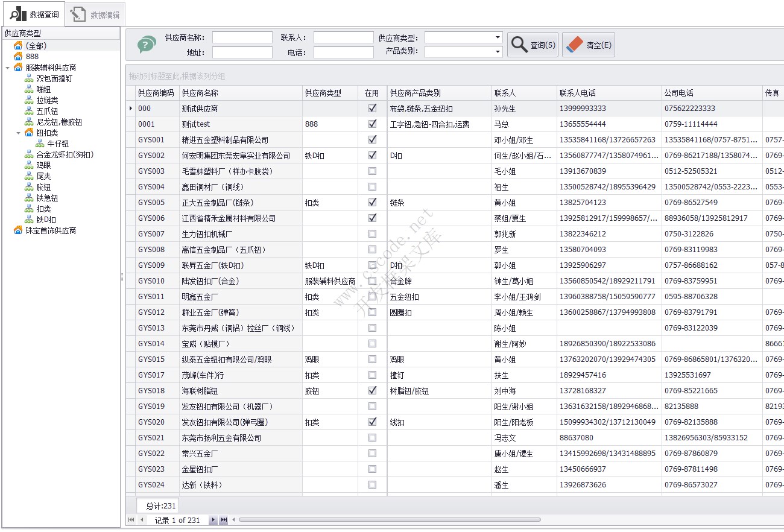The width and height of the screenshot is (784, 532).
Task: Toggle 在用 checkbox for GYS018 海联树脂钮
Action: click(372, 391)
